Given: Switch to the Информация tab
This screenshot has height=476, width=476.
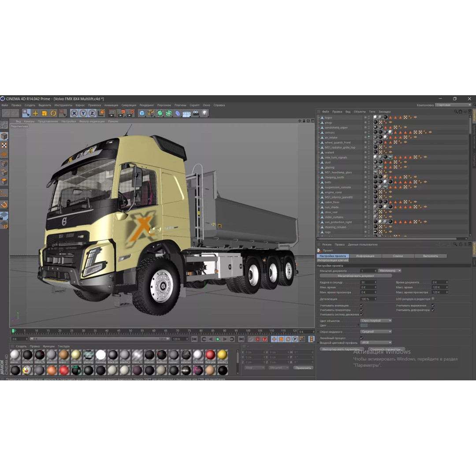Looking at the screenshot, I should [x=365, y=256].
